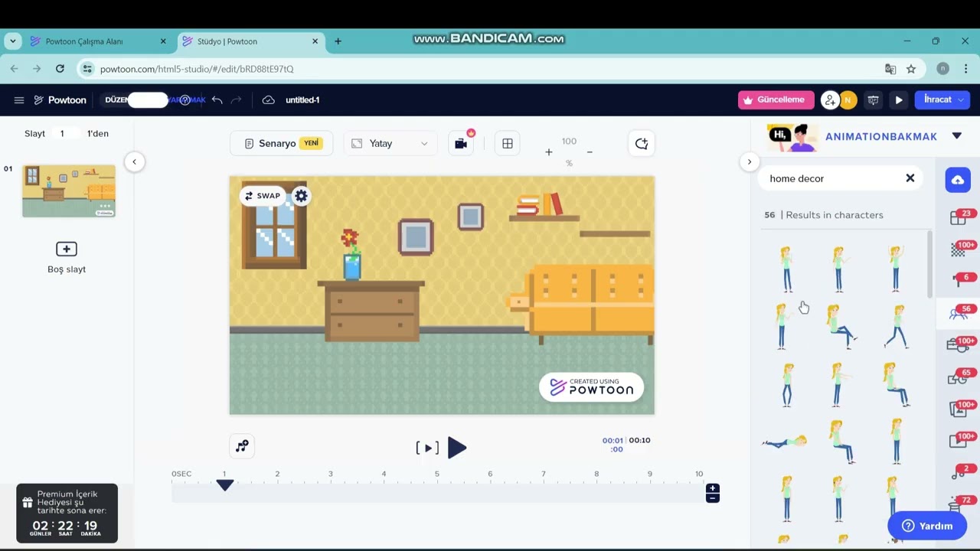Decrease timeline duration with minus stepper

[x=712, y=498]
